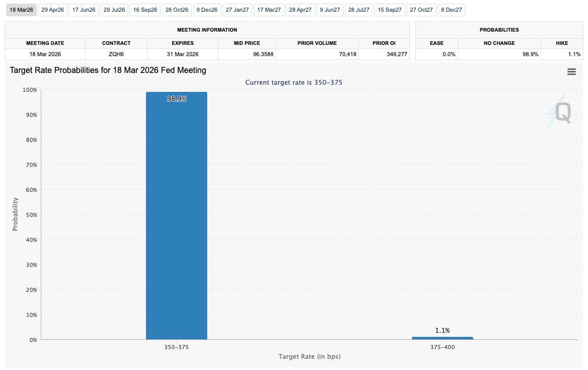Viewport: 588px width, 370px height.
Task: Click the small 375-400 probability bar
Action: coord(442,338)
